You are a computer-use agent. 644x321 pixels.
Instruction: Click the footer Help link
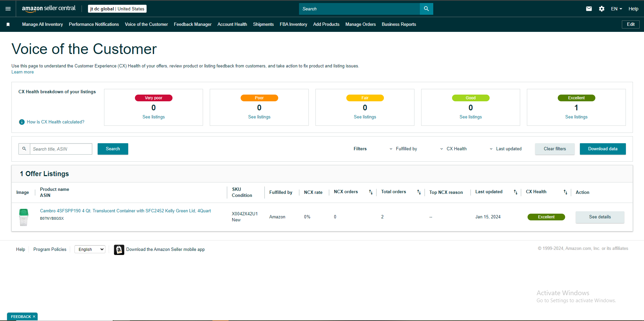20,250
